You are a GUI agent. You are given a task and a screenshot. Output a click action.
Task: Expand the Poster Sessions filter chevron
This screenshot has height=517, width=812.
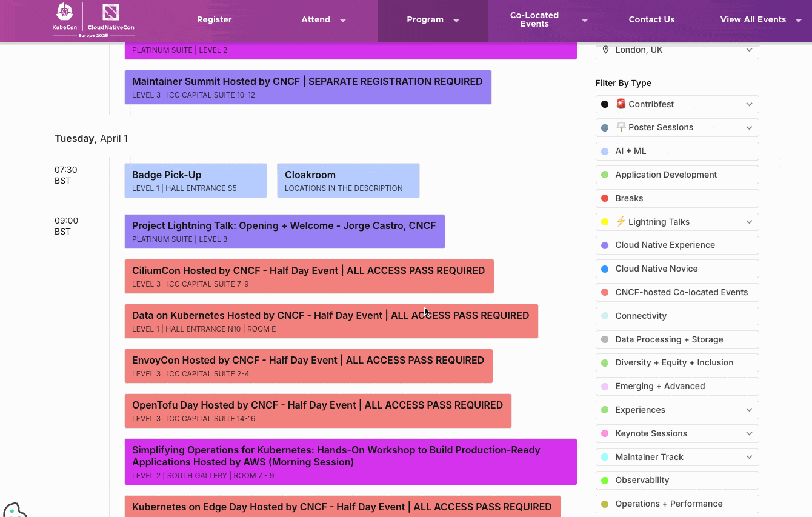[749, 128]
